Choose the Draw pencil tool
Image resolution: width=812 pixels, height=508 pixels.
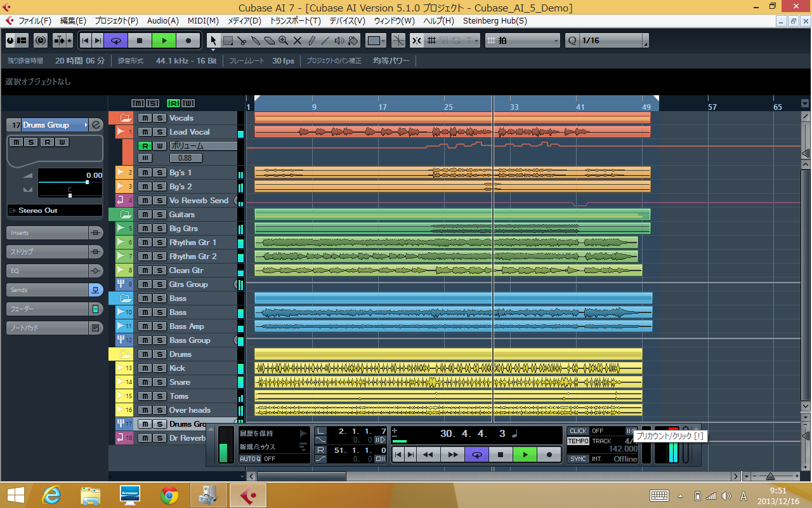311,41
